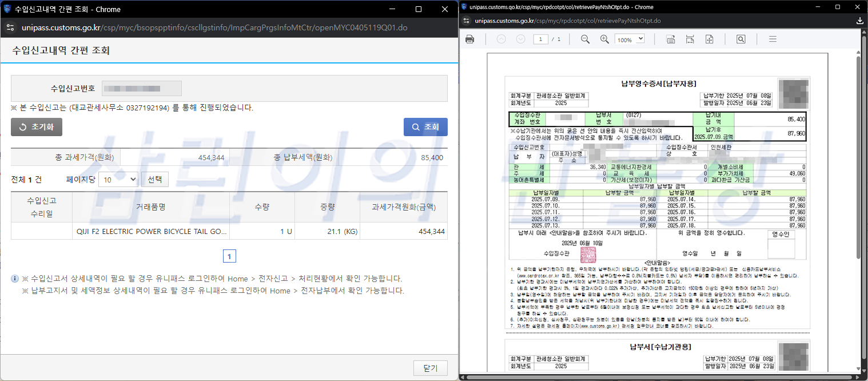Click the 수입신고 수리일 column header
Viewport: 868px width, 381px height.
(x=42, y=207)
